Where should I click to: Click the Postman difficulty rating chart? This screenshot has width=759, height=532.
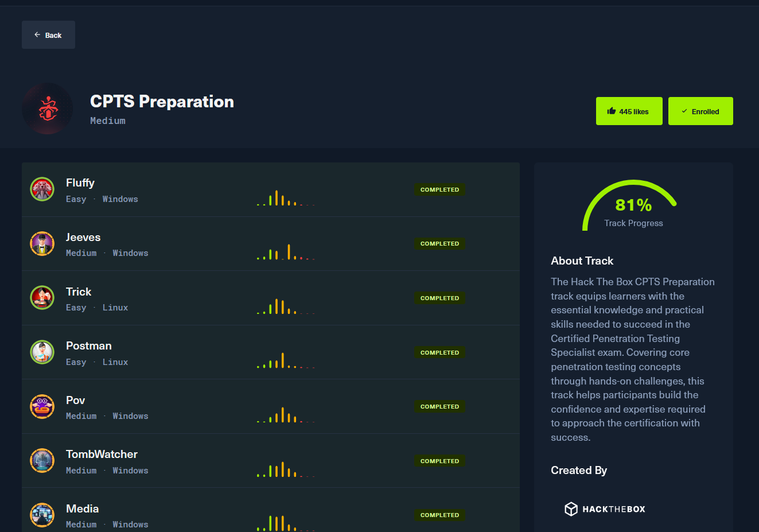point(286,360)
